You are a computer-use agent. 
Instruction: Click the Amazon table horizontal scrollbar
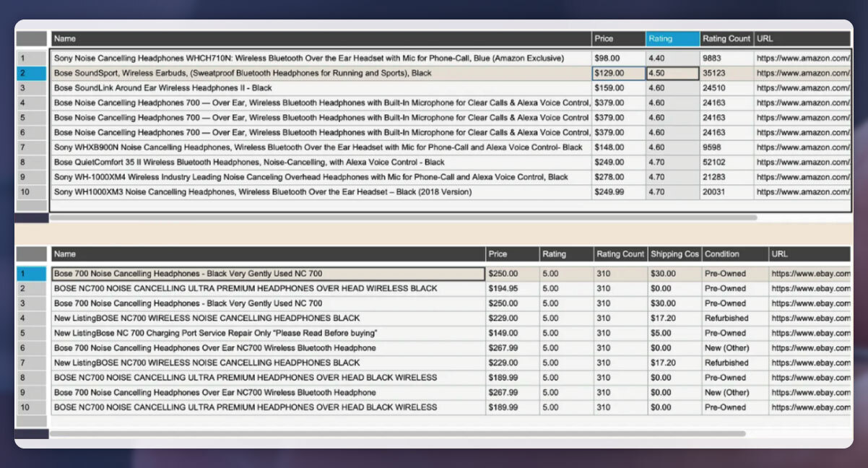pos(403,217)
